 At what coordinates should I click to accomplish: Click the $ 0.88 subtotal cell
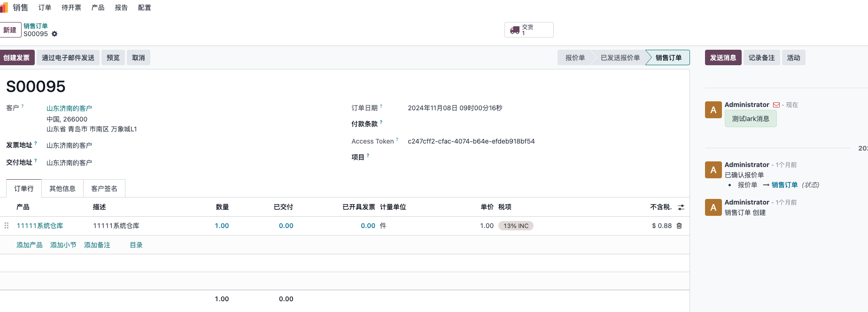click(662, 226)
